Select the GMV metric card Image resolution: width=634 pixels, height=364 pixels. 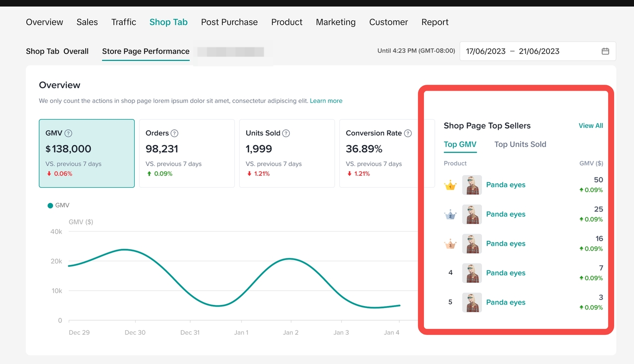87,154
